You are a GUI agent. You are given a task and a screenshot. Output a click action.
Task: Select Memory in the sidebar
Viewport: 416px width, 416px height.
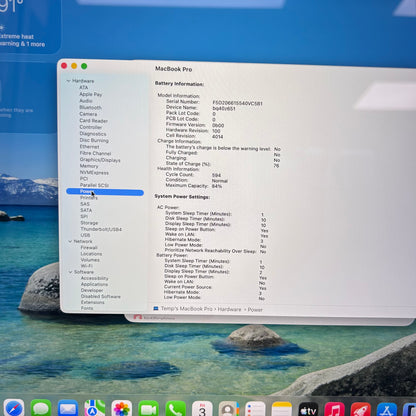coord(89,166)
